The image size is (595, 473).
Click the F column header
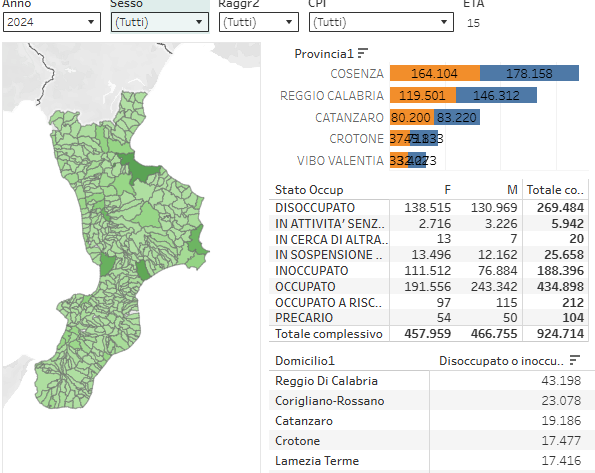(447, 190)
